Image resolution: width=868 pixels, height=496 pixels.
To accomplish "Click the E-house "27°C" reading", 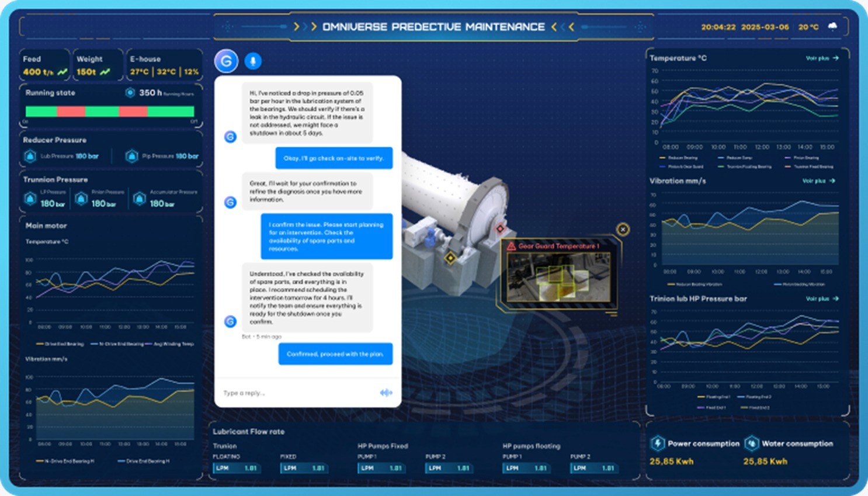I will [139, 72].
